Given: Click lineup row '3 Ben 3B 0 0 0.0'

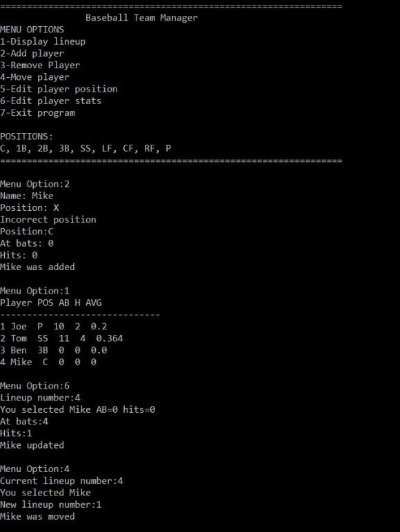Looking at the screenshot, I should [54, 350].
